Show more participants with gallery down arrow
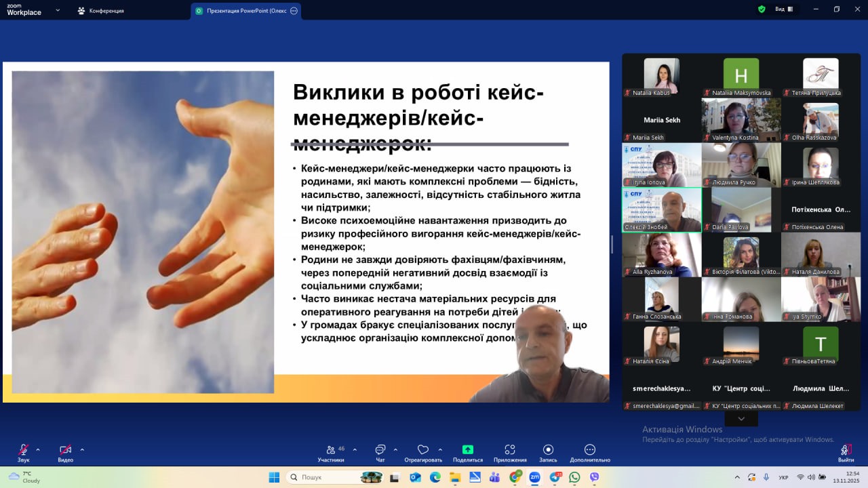The image size is (868, 488). pos(741,419)
